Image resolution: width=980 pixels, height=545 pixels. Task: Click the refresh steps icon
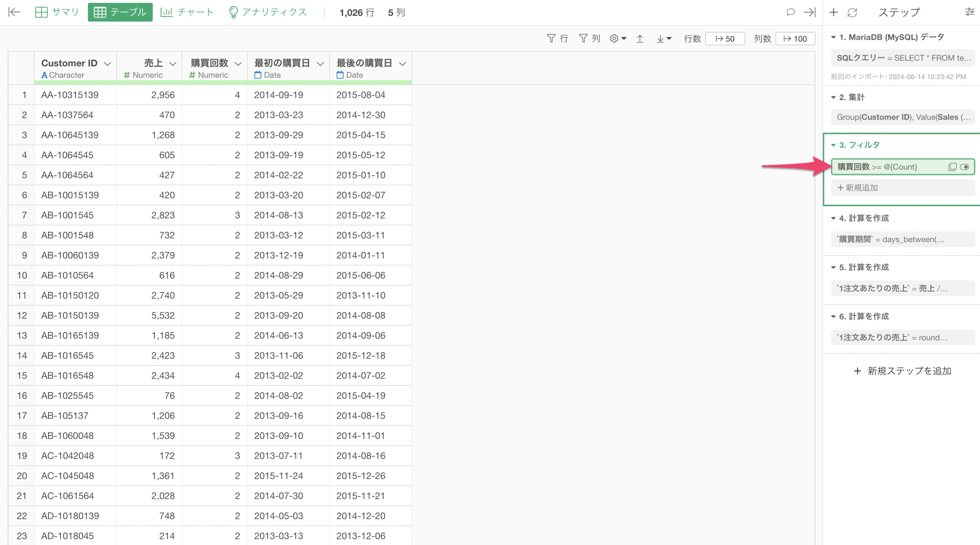[852, 13]
